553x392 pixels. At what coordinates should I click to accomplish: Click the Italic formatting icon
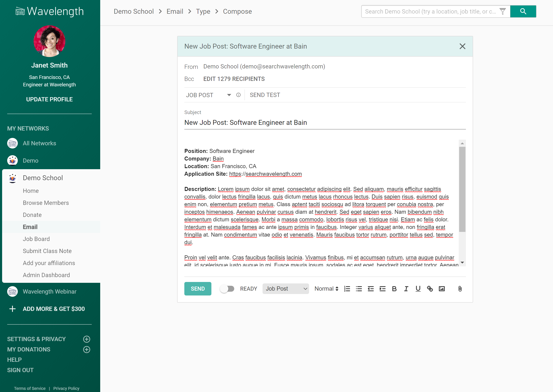point(406,289)
